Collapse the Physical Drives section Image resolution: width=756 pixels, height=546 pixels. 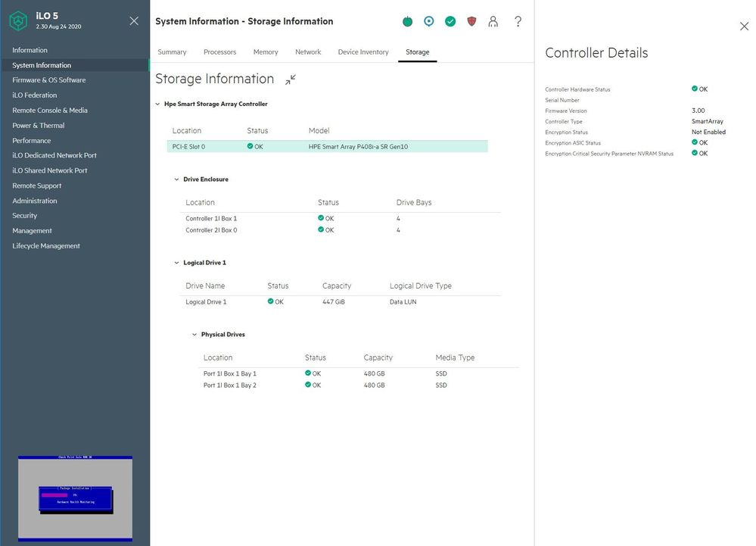click(194, 335)
